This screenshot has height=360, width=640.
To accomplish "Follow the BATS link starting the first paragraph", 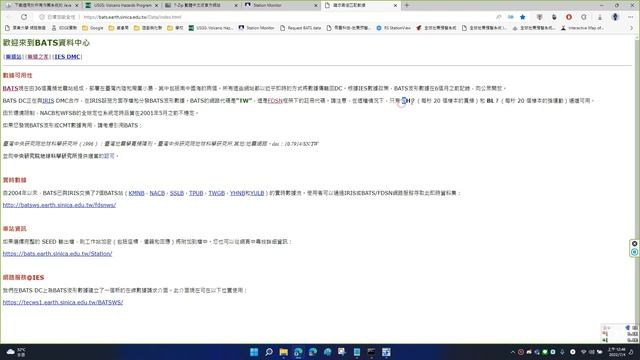I will (x=10, y=88).
